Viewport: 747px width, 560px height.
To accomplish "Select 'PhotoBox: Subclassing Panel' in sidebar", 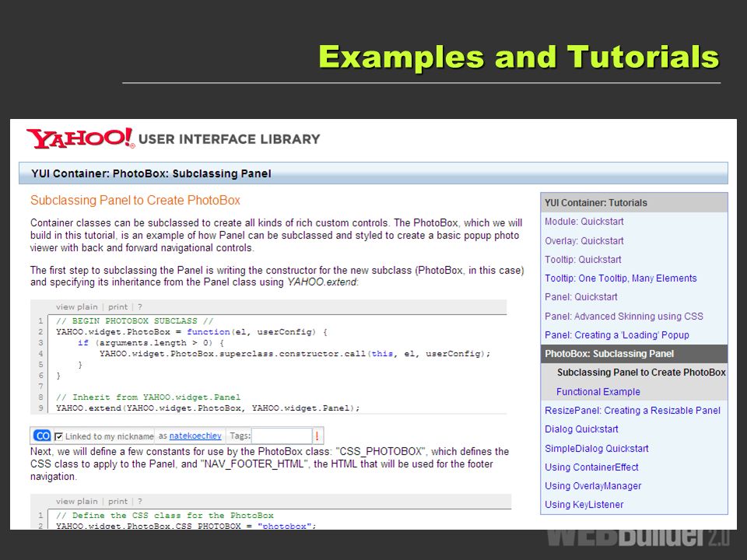I will (x=634, y=354).
